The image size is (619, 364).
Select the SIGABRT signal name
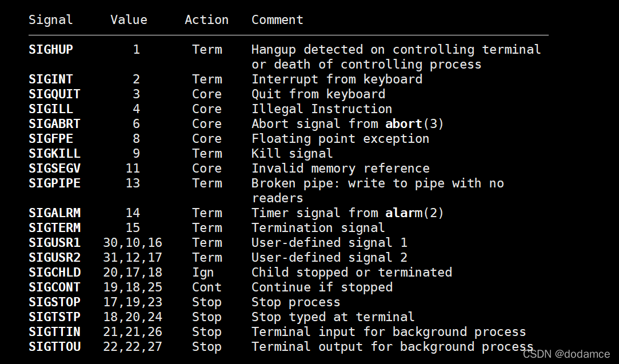point(54,123)
